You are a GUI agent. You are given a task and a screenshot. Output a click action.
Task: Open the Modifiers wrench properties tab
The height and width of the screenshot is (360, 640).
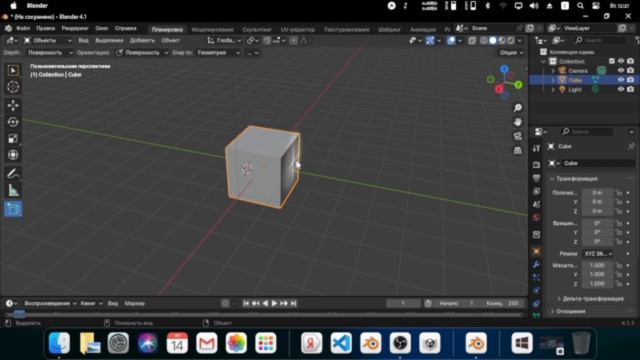pyautogui.click(x=536, y=264)
